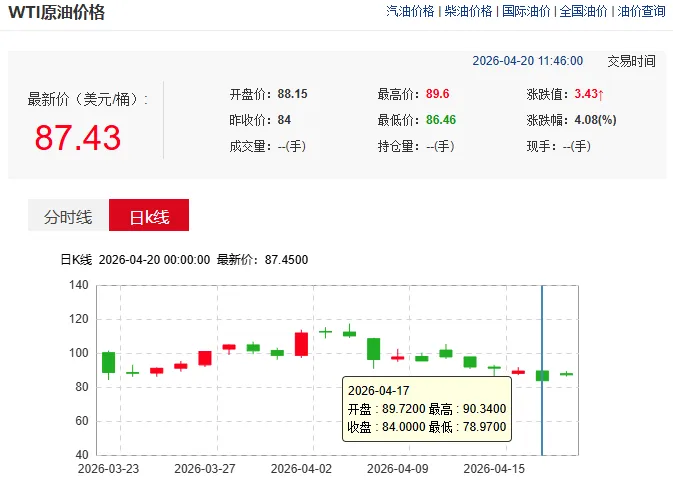Click the 现手 label

541,146
